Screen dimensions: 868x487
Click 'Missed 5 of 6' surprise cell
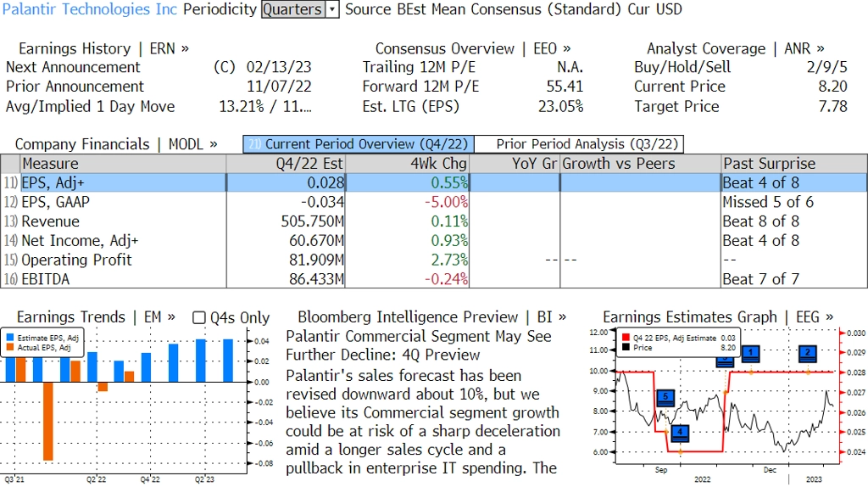(x=768, y=202)
